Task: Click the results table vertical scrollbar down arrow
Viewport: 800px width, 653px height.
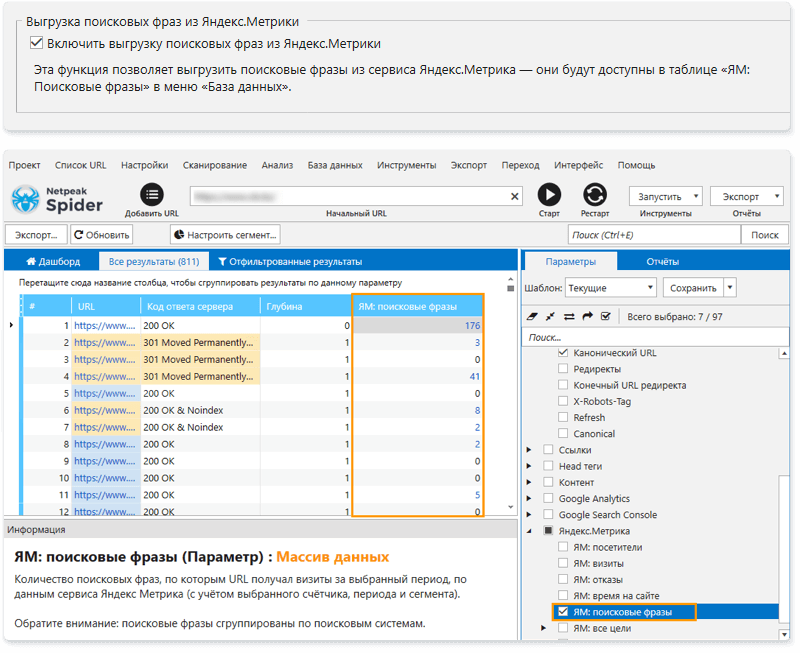Action: point(510,507)
